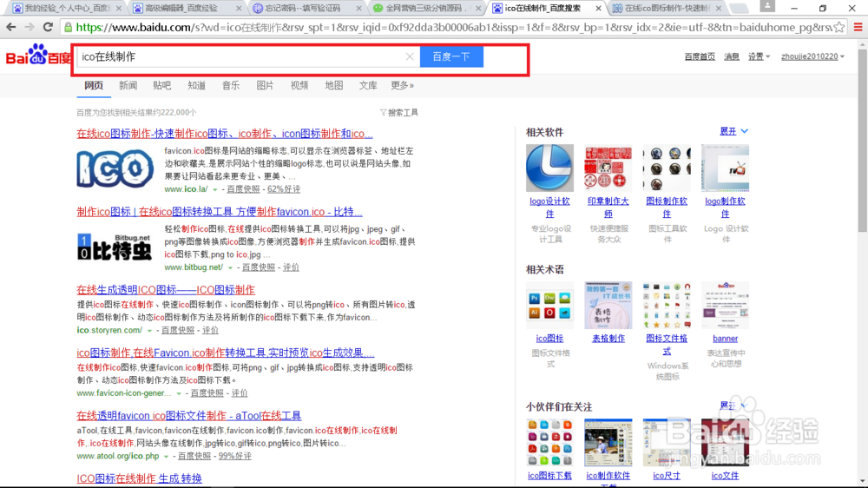868x488 pixels.
Task: Switch to the 地图 tab
Action: [334, 85]
